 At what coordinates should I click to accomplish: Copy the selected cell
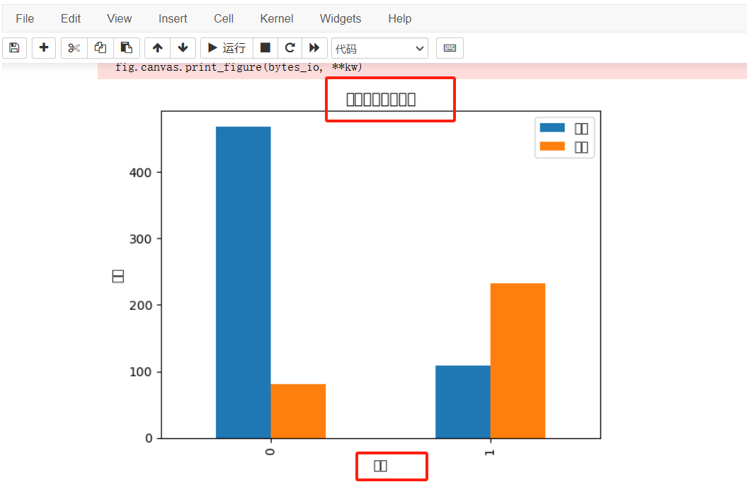tap(100, 48)
